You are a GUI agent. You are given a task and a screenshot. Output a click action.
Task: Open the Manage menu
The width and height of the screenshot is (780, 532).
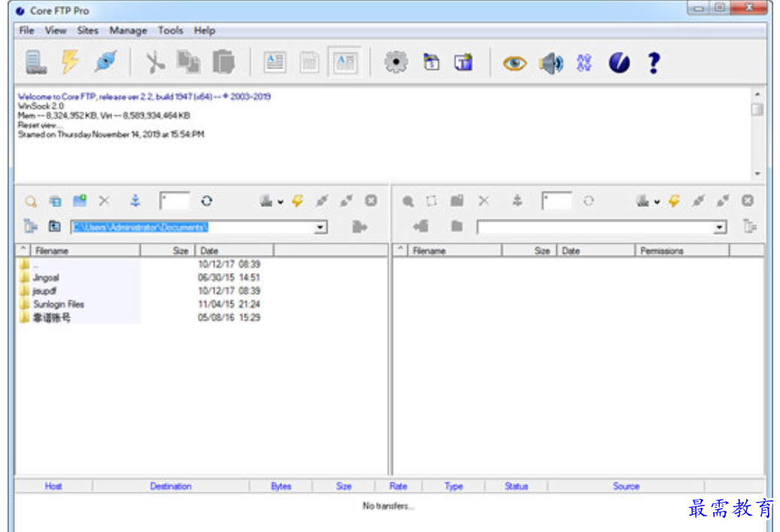[x=128, y=31]
